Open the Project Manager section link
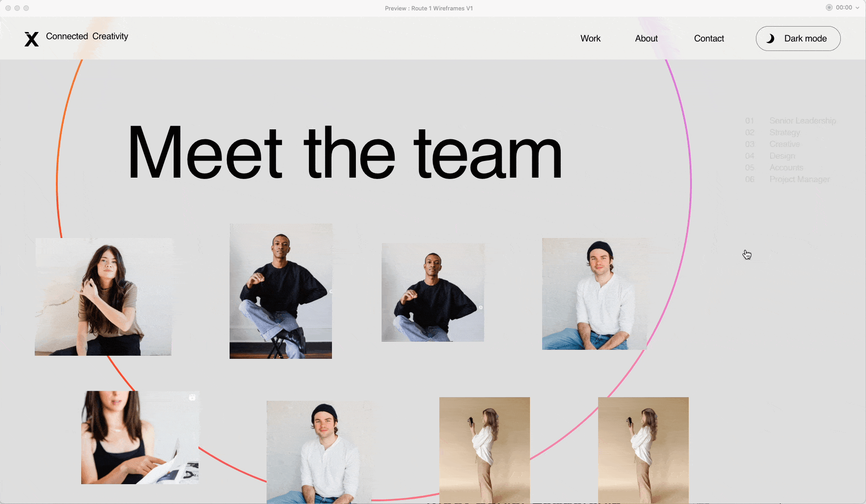Image resolution: width=866 pixels, height=504 pixels. (x=799, y=179)
